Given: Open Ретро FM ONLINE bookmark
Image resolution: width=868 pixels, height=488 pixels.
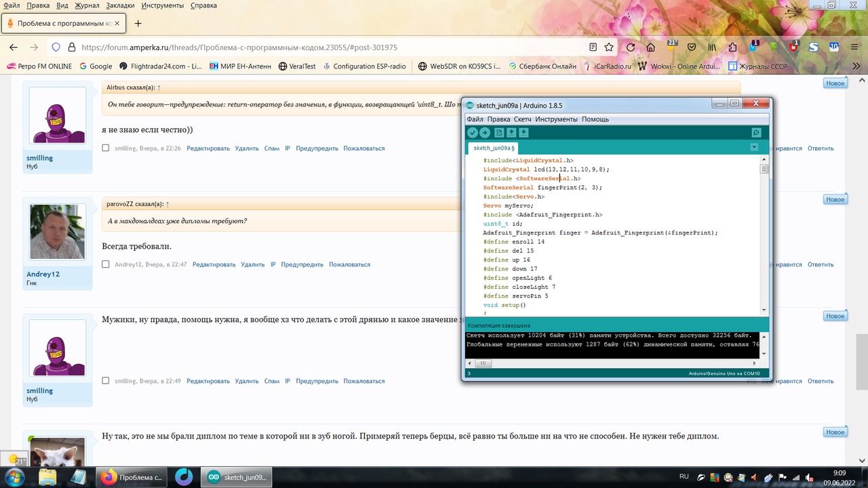Looking at the screenshot, I should tap(39, 66).
